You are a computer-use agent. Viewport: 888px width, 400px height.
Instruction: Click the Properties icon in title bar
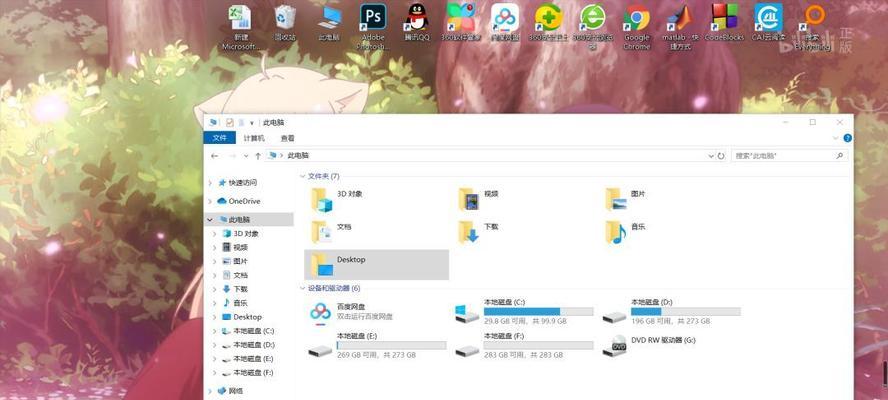(x=229, y=122)
